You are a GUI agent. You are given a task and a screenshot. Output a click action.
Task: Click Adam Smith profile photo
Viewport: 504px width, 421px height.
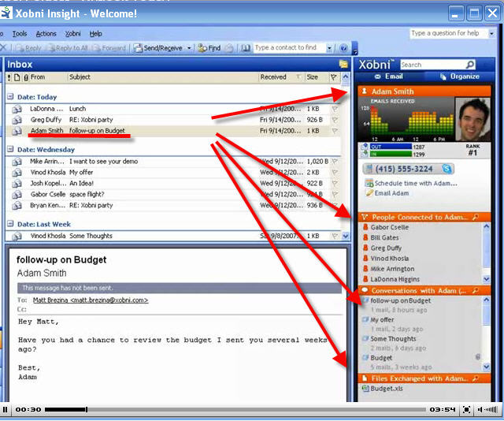click(472, 119)
